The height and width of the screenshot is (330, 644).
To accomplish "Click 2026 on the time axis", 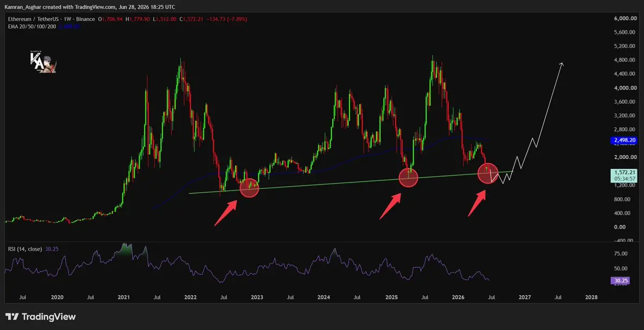I will pos(458,297).
